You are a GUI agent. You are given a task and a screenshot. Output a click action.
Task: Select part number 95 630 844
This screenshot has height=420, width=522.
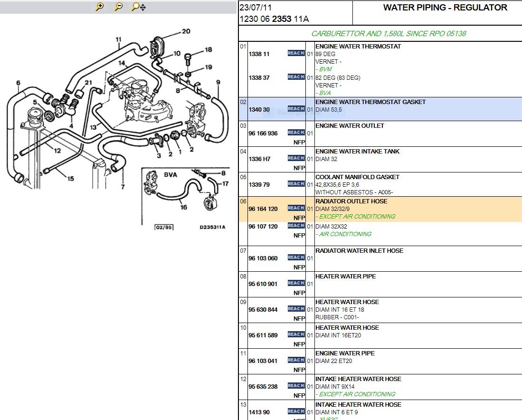(263, 309)
